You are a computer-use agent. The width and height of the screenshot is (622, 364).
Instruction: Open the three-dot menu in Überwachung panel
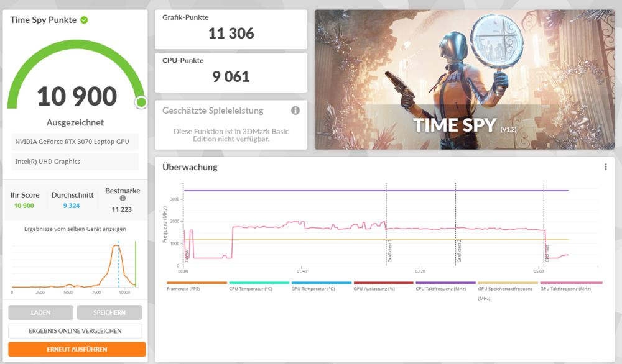pos(605,167)
